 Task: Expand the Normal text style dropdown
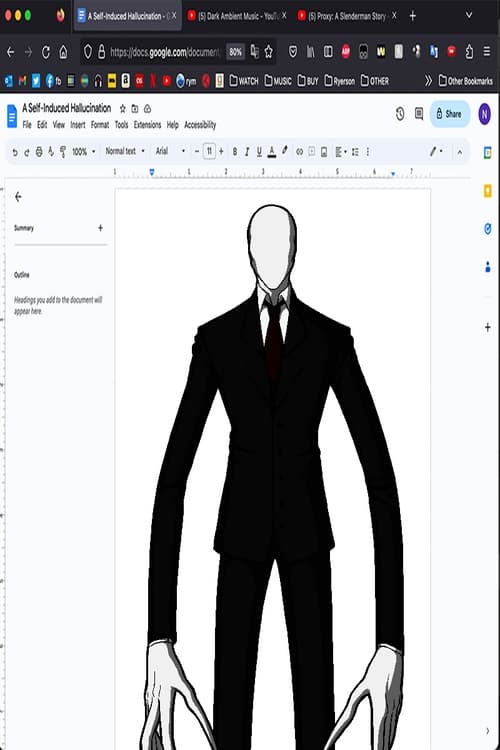point(125,151)
